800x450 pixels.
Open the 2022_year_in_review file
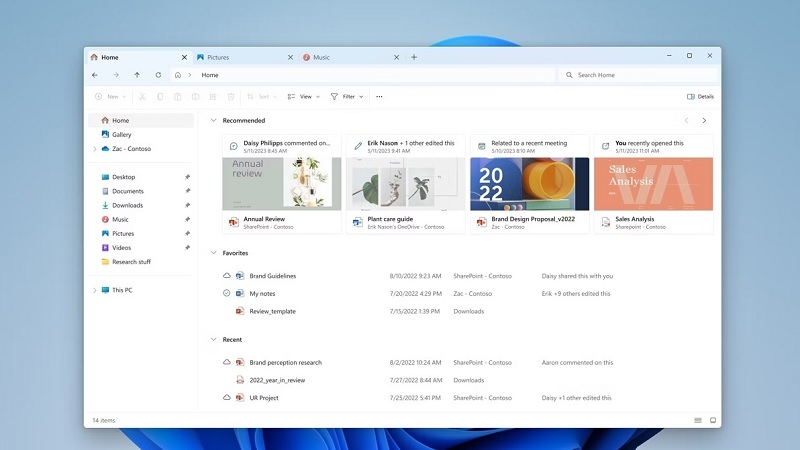point(277,380)
